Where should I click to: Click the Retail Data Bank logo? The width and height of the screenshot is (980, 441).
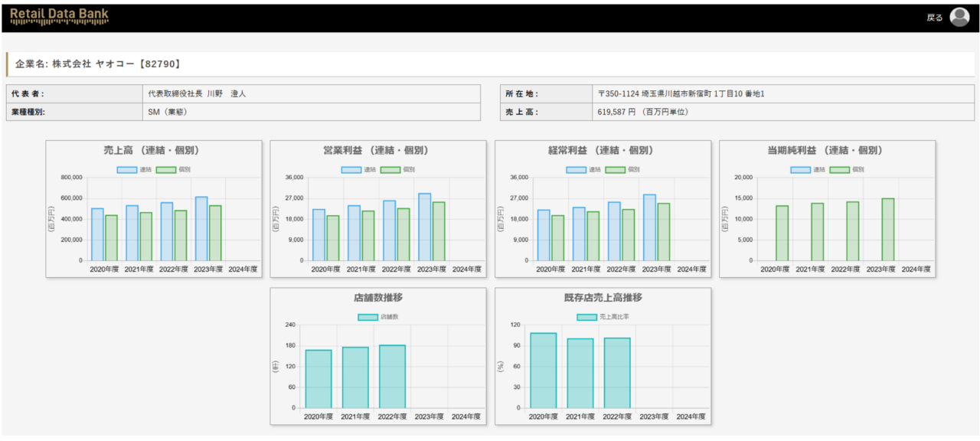tap(59, 16)
